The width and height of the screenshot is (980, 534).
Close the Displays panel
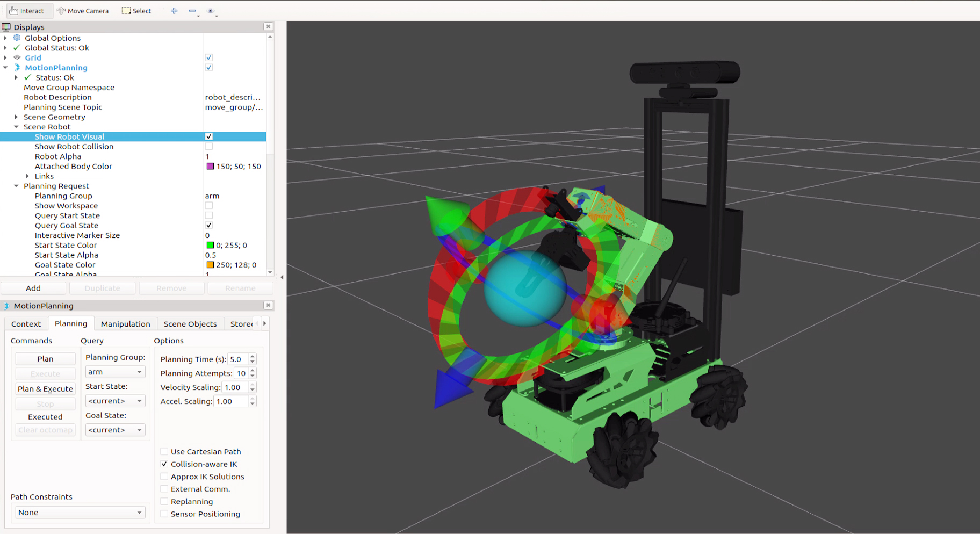point(268,26)
